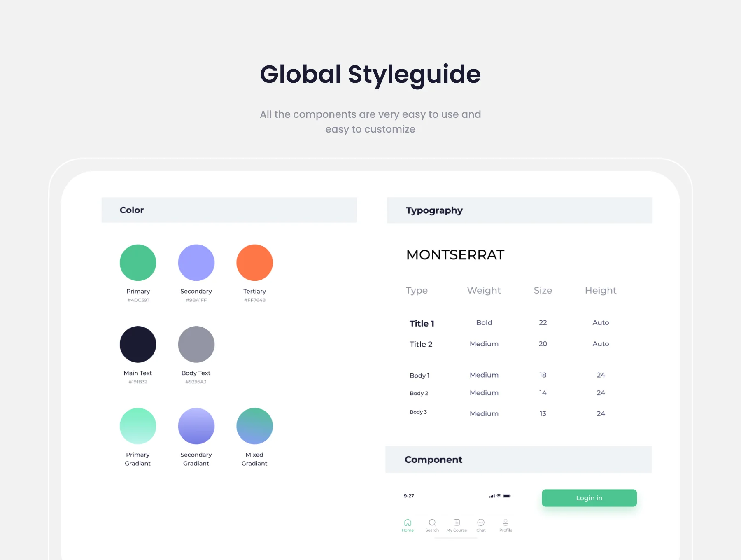Screen dimensions: 741x560
Task: Select the Size column header
Action: tap(543, 290)
